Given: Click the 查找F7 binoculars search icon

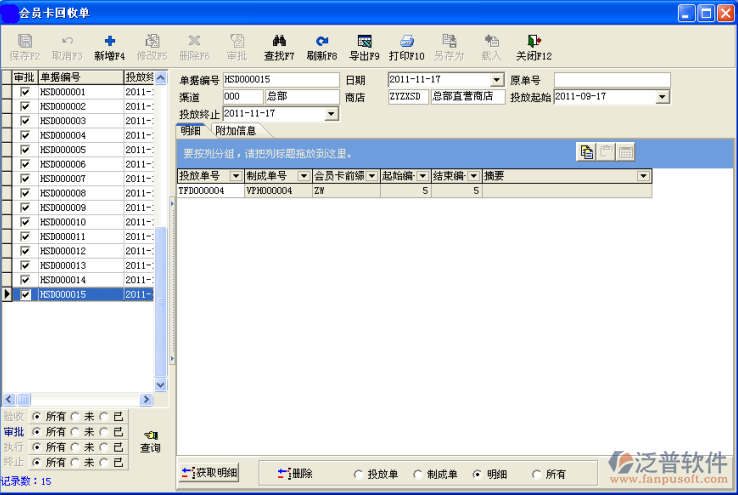Looking at the screenshot, I should [279, 41].
